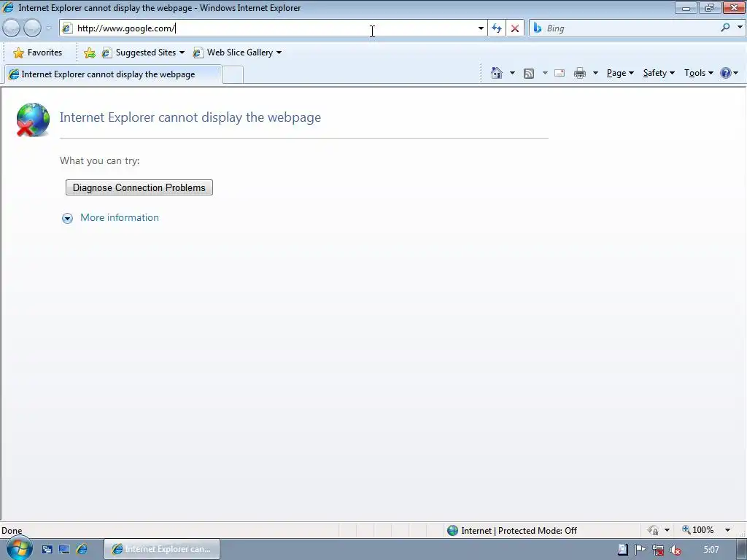Click the Internet zone globe icon in status bar
The height and width of the screenshot is (560, 747).
(x=452, y=531)
